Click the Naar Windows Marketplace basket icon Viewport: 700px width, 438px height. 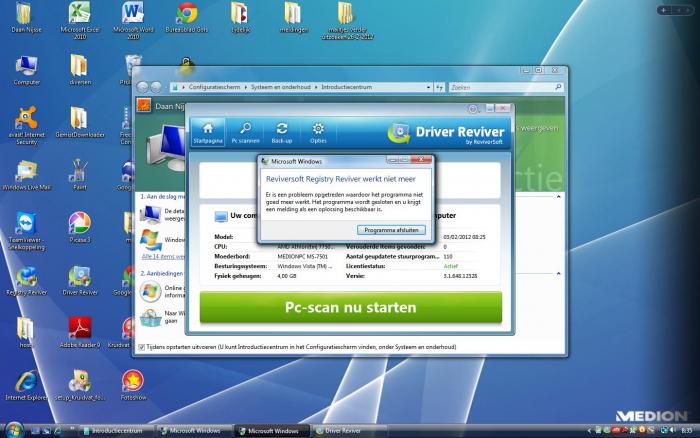[151, 317]
